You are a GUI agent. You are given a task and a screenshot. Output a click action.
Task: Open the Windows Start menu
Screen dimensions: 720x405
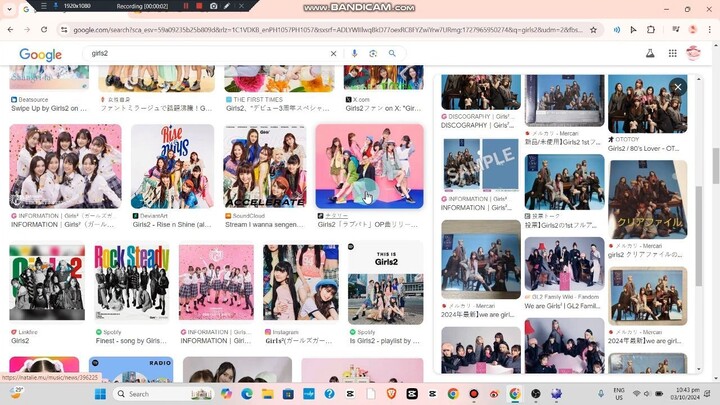[x=100, y=394]
